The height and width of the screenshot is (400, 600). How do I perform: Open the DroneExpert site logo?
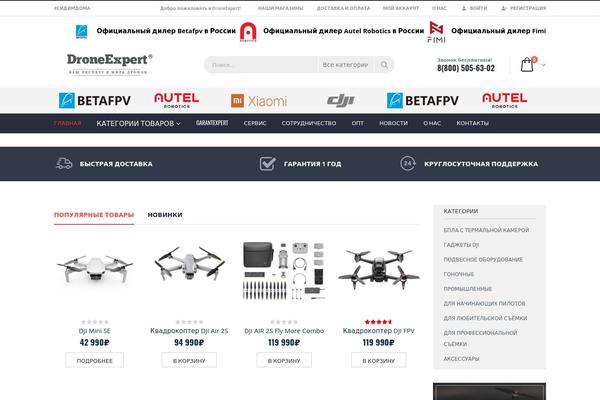coord(109,64)
